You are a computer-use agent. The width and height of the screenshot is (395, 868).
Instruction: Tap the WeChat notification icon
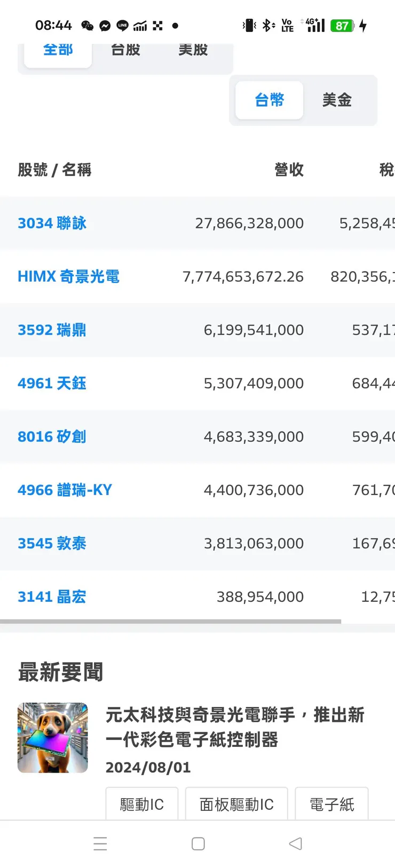[88, 26]
